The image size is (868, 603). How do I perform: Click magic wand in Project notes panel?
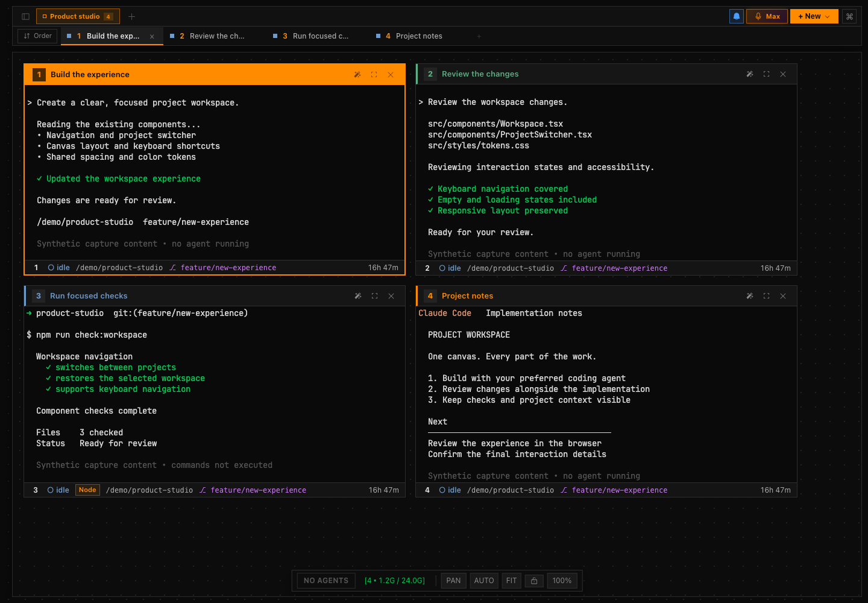pos(750,296)
